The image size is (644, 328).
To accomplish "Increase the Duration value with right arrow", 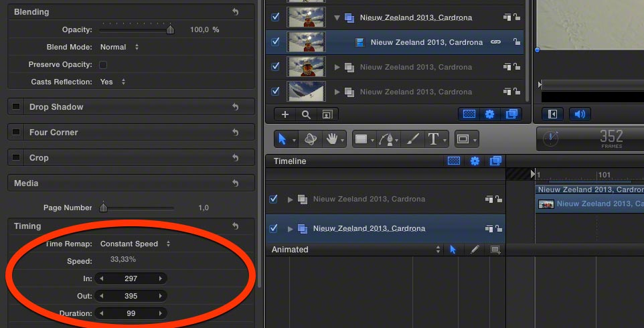I will pos(161,313).
